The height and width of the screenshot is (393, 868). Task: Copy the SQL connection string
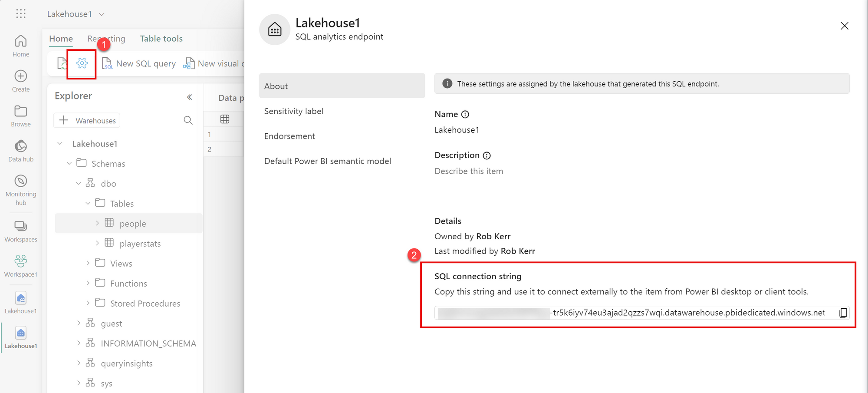(x=843, y=313)
